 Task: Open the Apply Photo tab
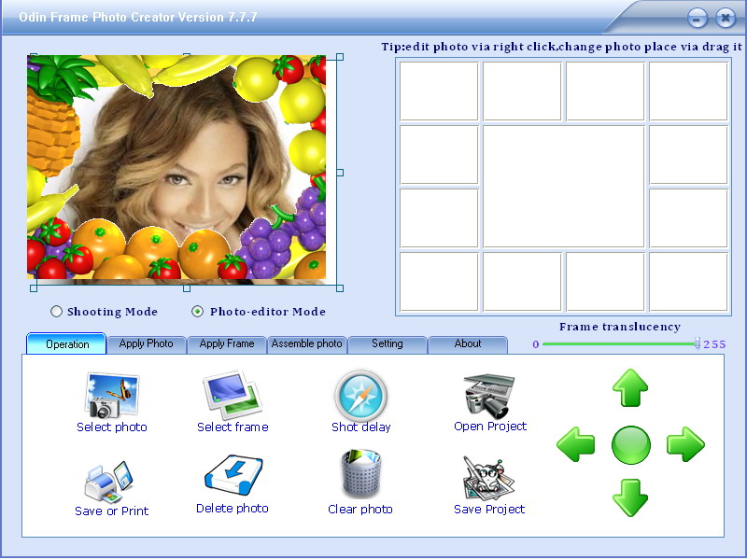[x=147, y=344]
